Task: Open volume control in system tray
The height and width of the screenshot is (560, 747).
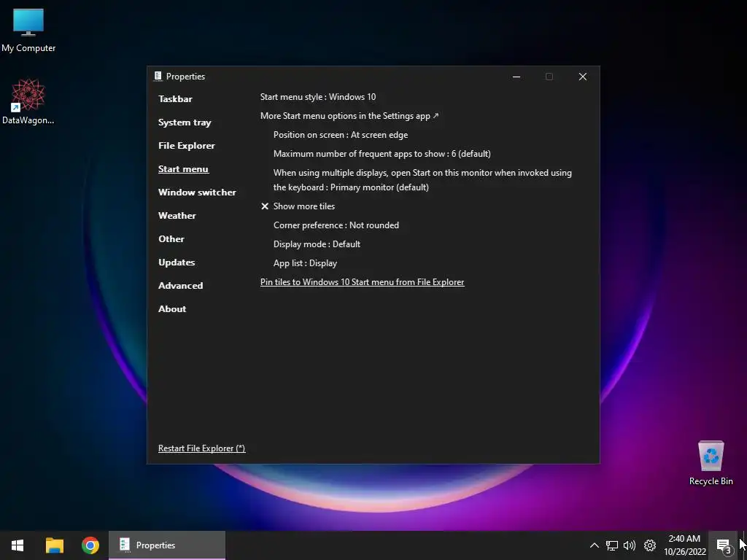Action: pyautogui.click(x=630, y=545)
